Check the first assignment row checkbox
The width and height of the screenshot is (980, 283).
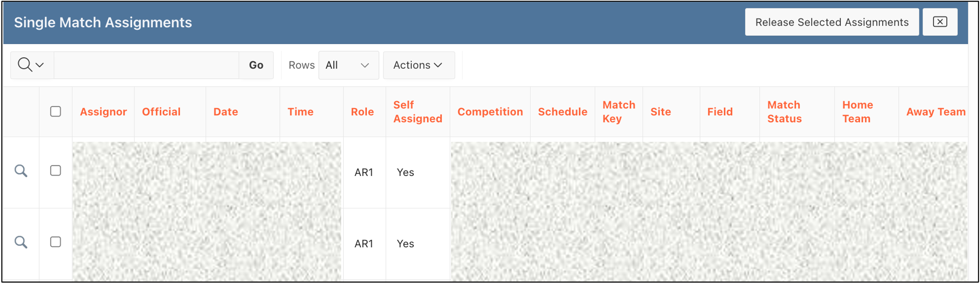point(56,170)
